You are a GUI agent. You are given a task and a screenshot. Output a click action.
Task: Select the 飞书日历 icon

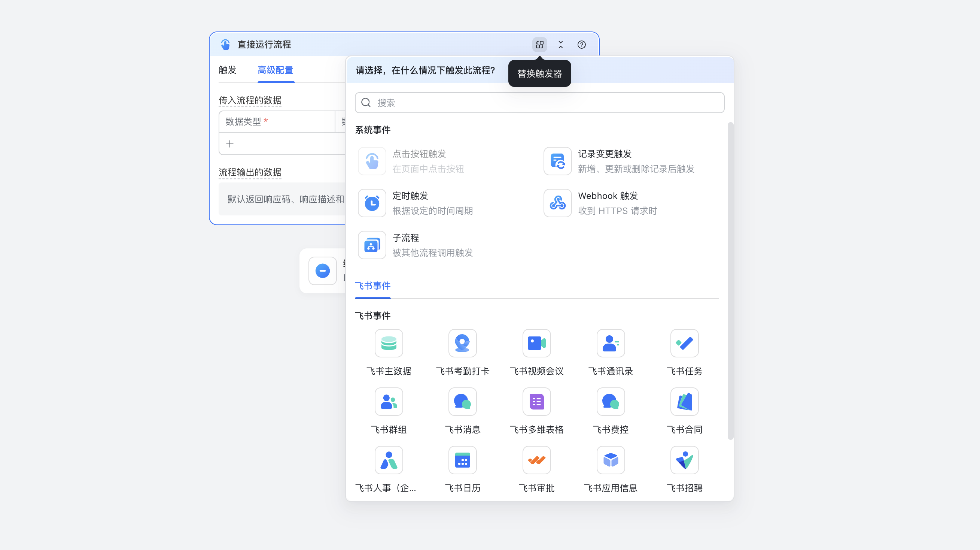pyautogui.click(x=462, y=460)
